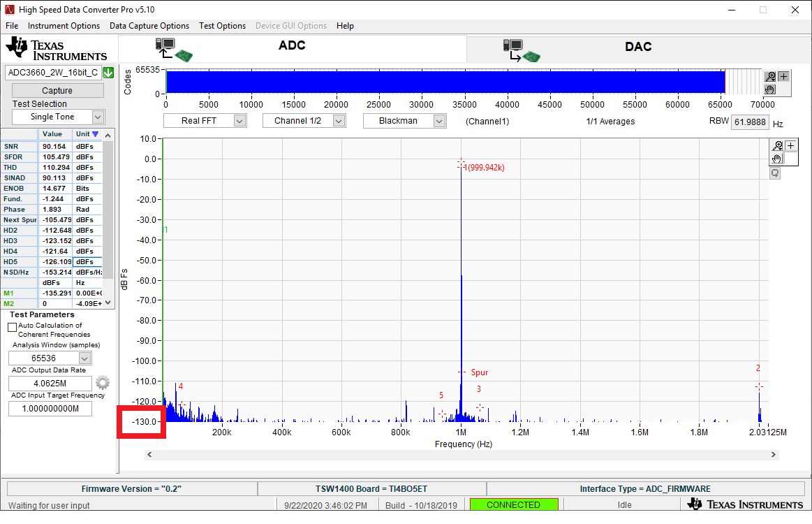Open the Data Capture Options menu

149,26
